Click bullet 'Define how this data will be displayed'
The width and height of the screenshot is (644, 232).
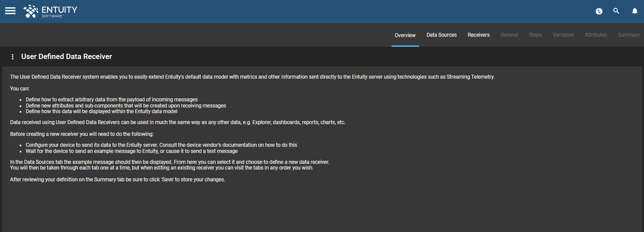tap(101, 111)
